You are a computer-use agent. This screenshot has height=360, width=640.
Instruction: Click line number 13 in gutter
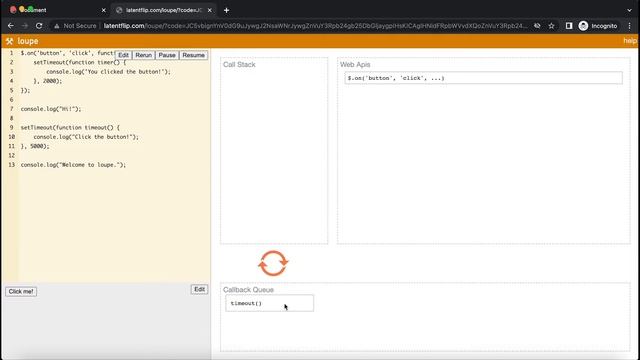(11, 165)
